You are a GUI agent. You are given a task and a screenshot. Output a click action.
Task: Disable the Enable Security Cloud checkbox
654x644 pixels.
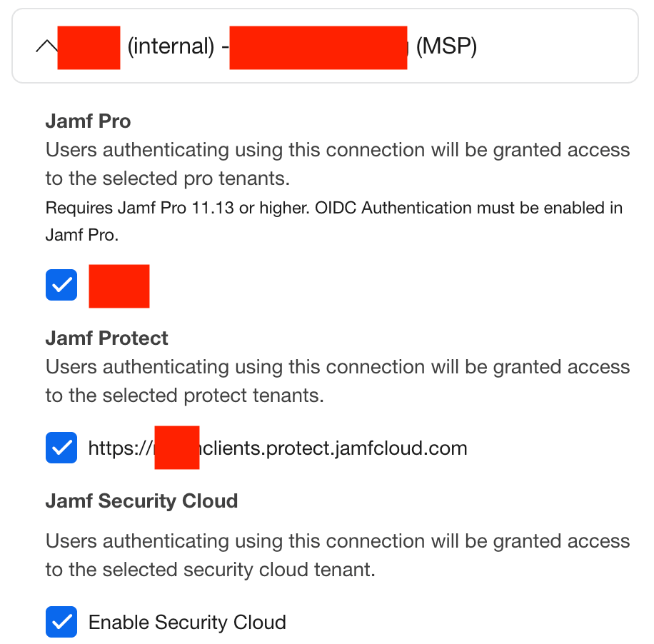[61, 622]
